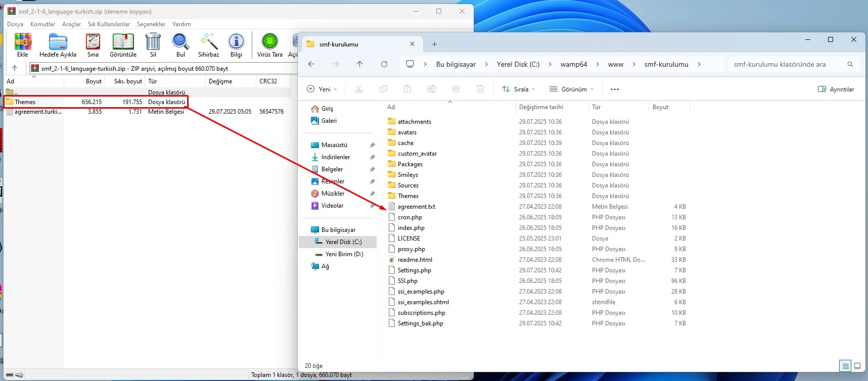Click the Ekle (Add) icon in WinRAR

coord(23,42)
